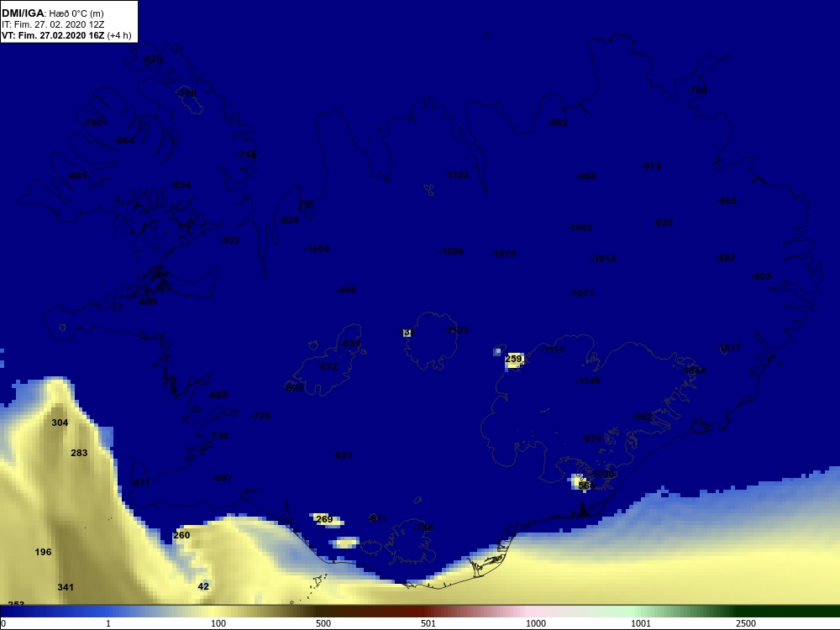Click the -1004 value label
840x630 pixels.
point(318,249)
